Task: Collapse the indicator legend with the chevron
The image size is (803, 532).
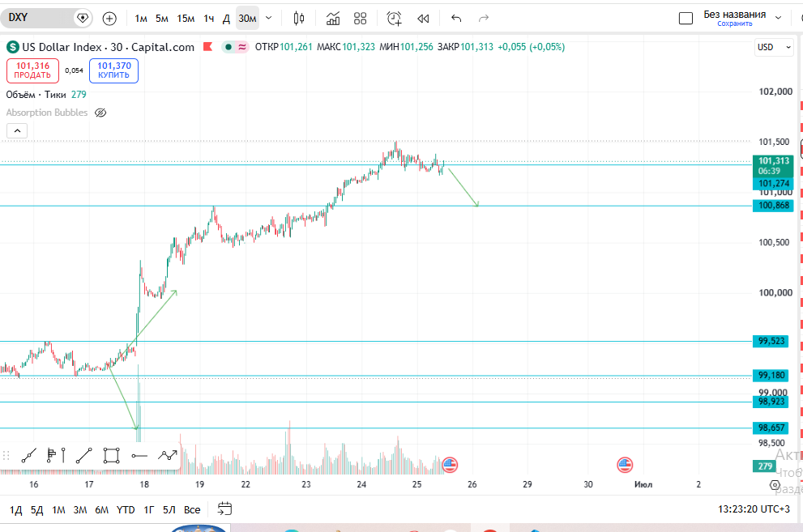Action: coord(17,131)
